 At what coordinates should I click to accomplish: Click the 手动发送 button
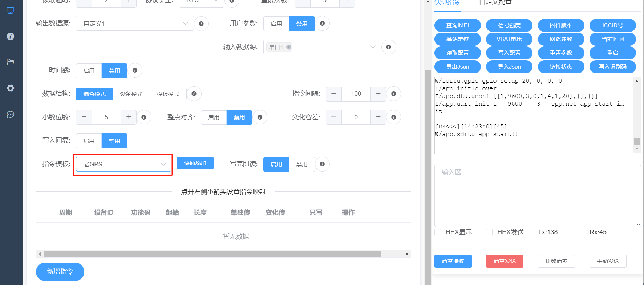point(608,261)
